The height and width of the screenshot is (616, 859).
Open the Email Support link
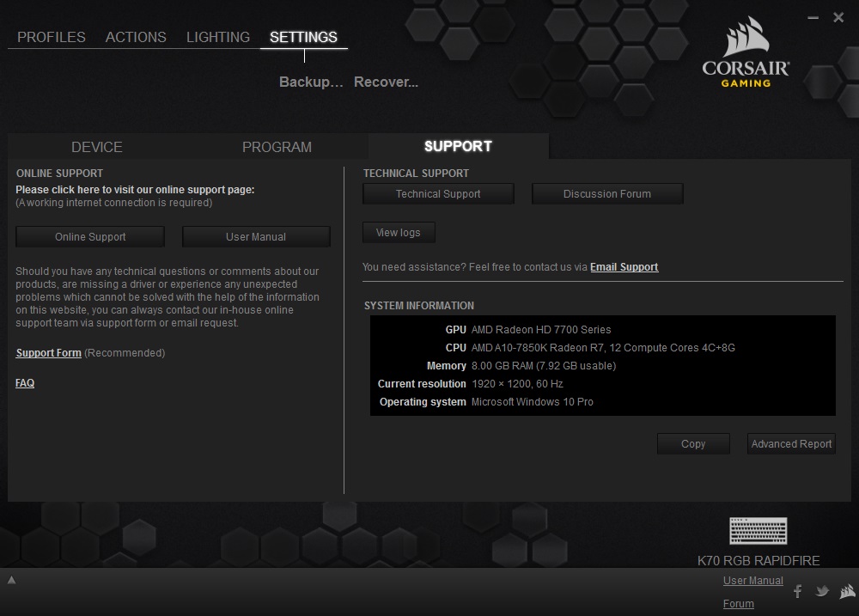[x=624, y=267]
